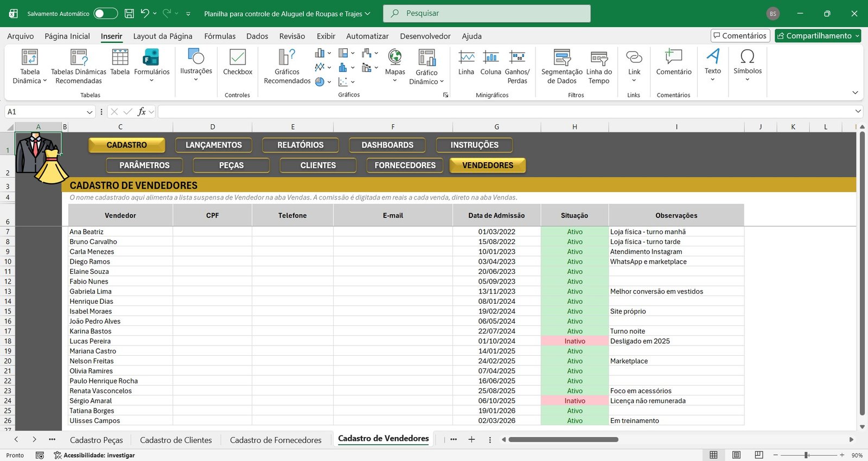Image resolution: width=868 pixels, height=461 pixels.
Task: Click the zoom out minus button
Action: [775, 455]
